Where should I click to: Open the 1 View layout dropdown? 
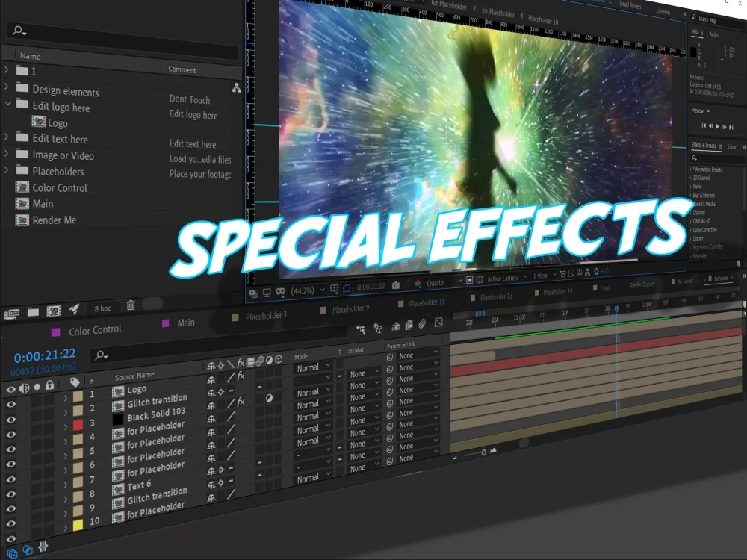tap(545, 276)
